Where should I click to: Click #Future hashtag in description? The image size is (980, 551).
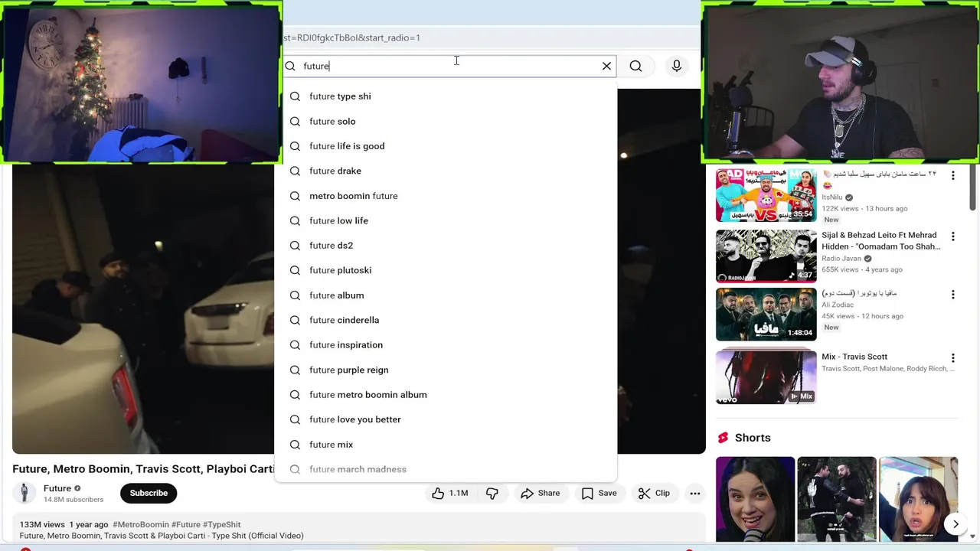[186, 525]
